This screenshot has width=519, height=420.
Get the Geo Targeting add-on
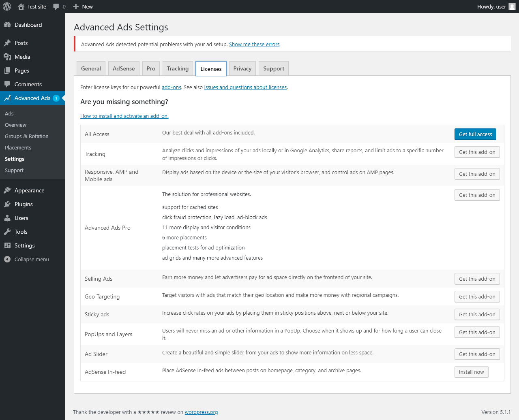click(x=477, y=296)
